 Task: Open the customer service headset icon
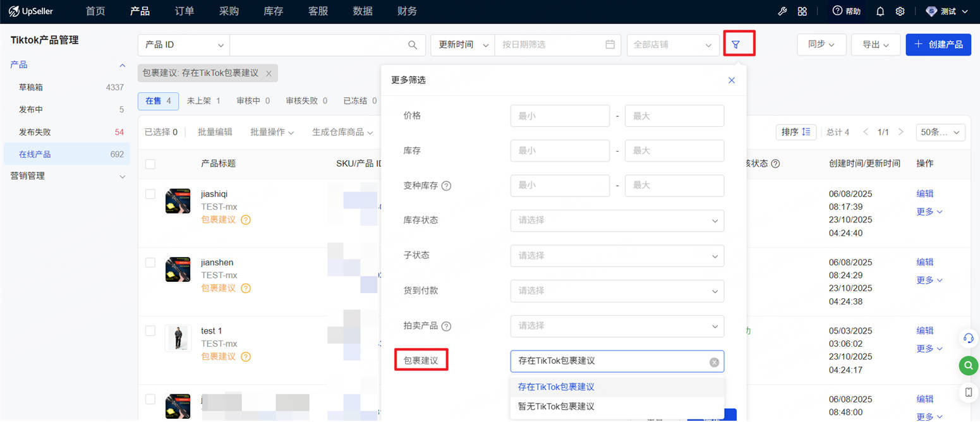[968, 338]
